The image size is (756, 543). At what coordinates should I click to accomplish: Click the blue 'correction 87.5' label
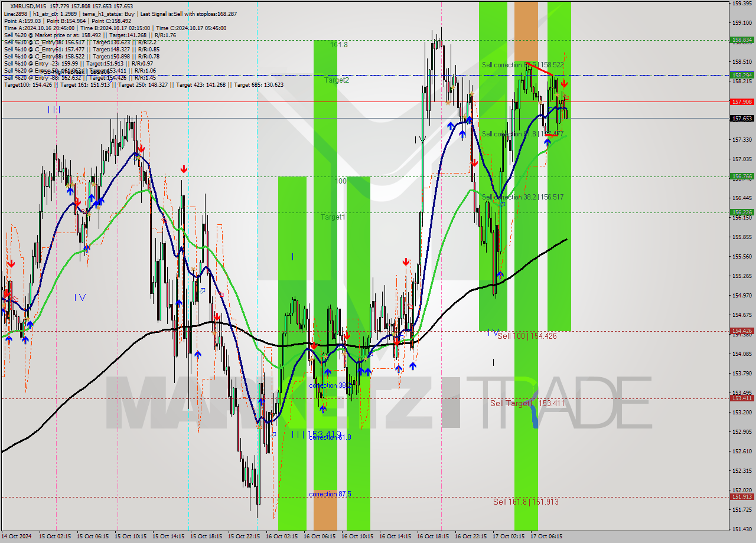coord(330,494)
